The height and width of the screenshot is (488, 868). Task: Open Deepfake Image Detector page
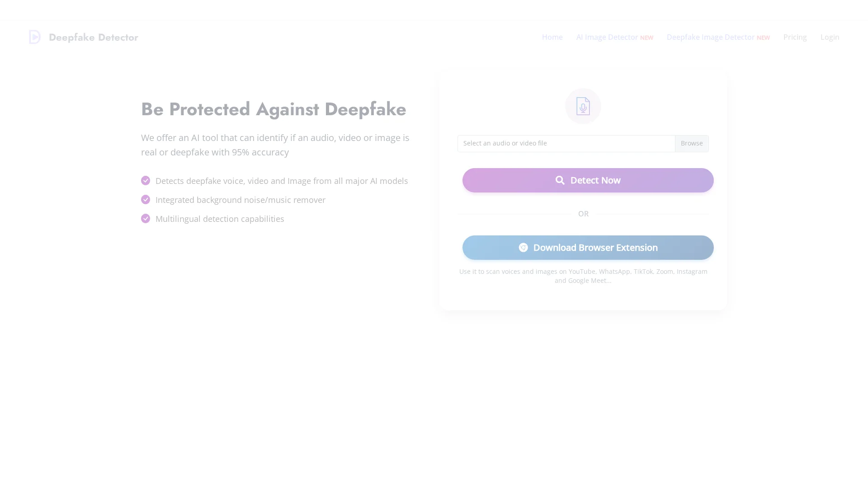(x=710, y=37)
